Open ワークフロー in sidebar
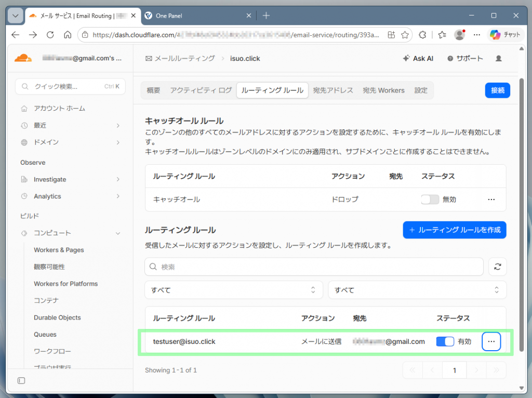The width and height of the screenshot is (532, 398). 52,351
